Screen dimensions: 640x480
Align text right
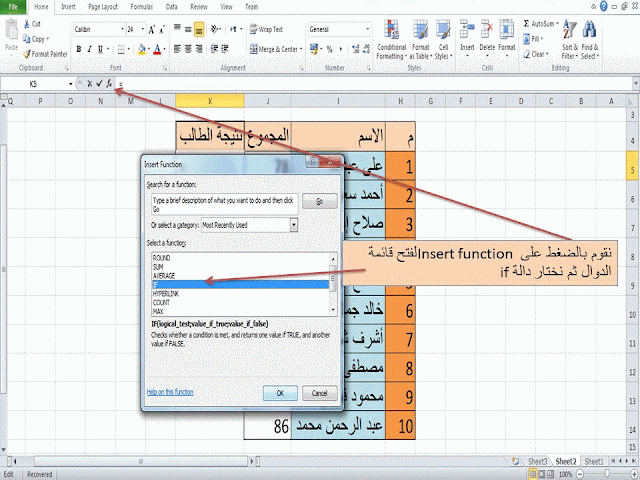coord(199,49)
